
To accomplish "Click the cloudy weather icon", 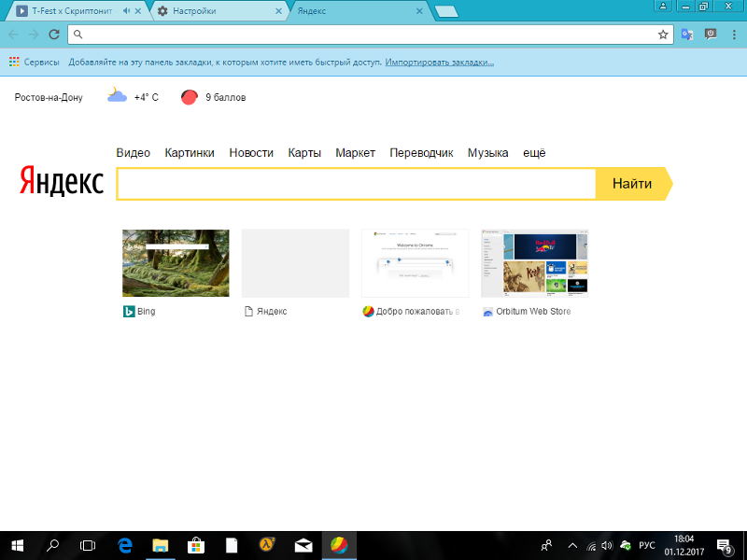I will point(117,95).
